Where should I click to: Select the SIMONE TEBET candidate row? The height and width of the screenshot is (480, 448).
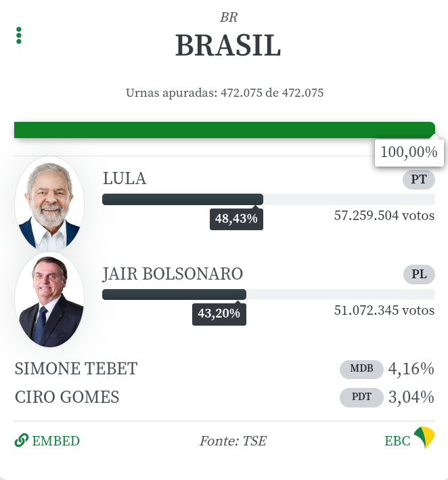point(225,369)
